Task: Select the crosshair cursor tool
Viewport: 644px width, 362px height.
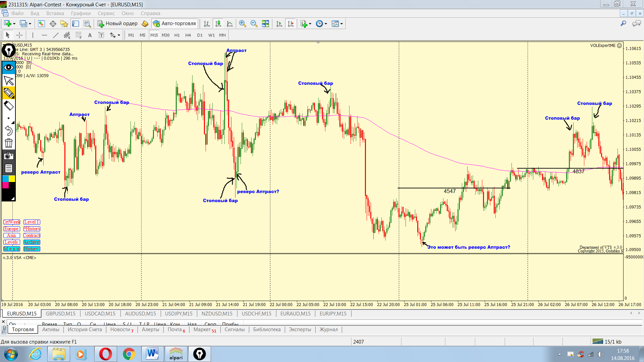Action: point(19,35)
